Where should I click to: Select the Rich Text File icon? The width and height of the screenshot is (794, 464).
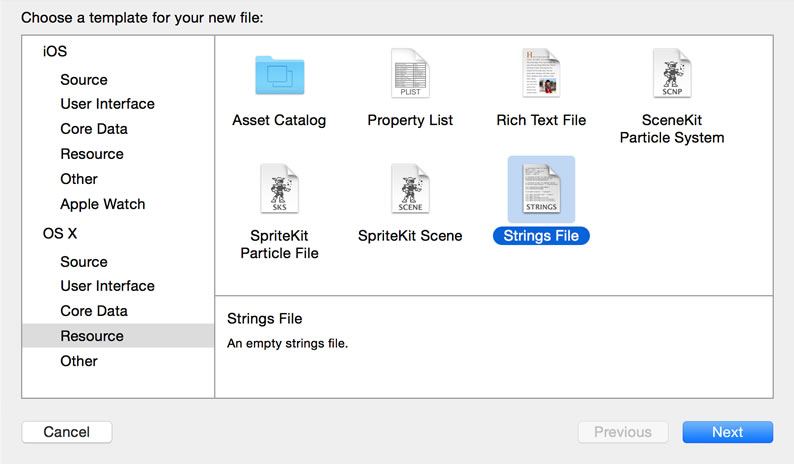[541, 73]
